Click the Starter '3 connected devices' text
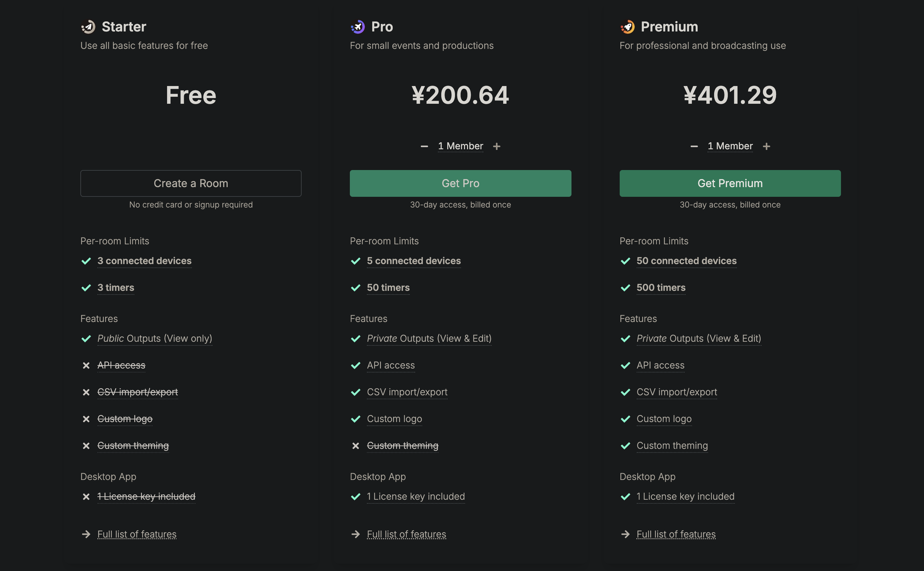 click(x=144, y=261)
